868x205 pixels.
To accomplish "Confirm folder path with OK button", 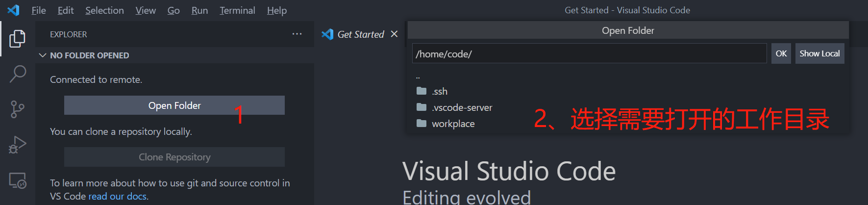I will point(781,53).
